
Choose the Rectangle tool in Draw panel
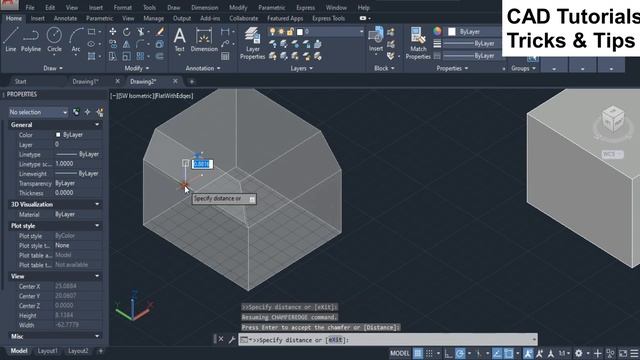click(91, 31)
